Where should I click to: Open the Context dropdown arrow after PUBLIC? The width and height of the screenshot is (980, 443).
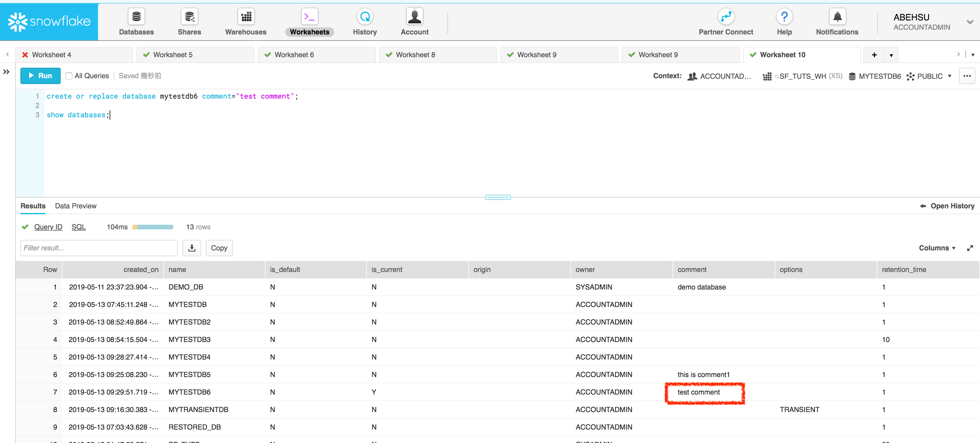[x=950, y=76]
